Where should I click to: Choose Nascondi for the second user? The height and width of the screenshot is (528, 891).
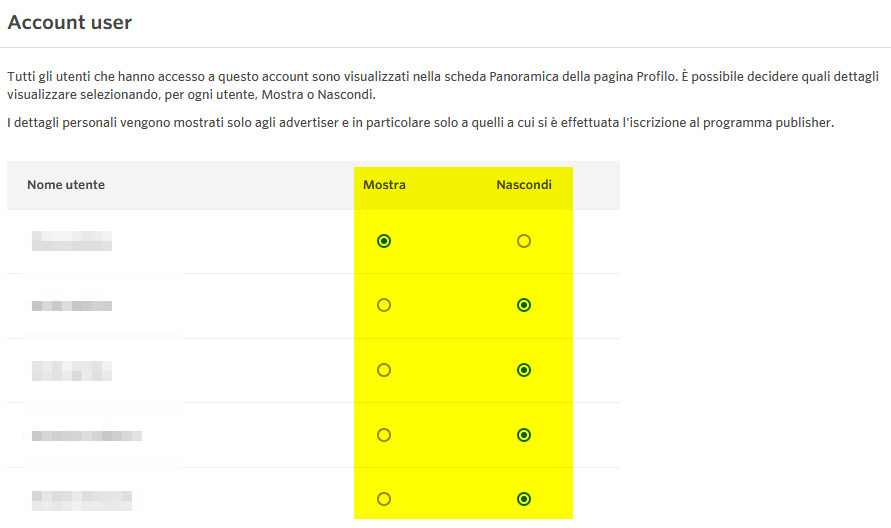[523, 305]
